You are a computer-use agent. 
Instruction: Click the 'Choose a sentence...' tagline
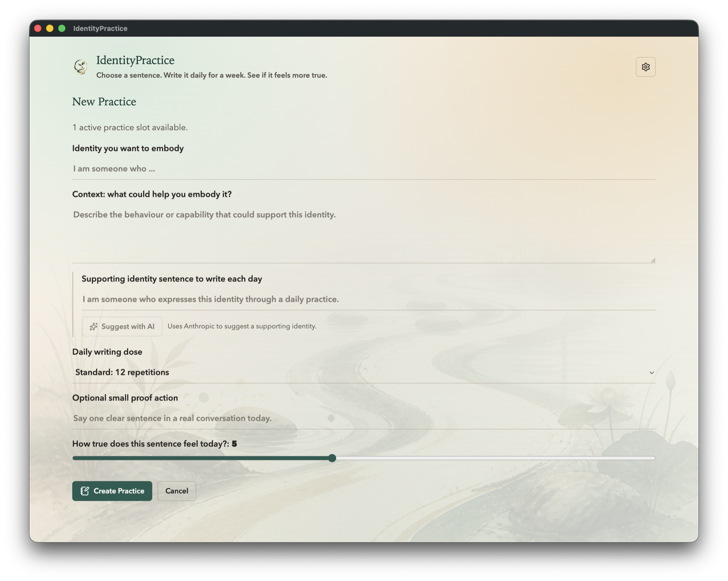212,75
